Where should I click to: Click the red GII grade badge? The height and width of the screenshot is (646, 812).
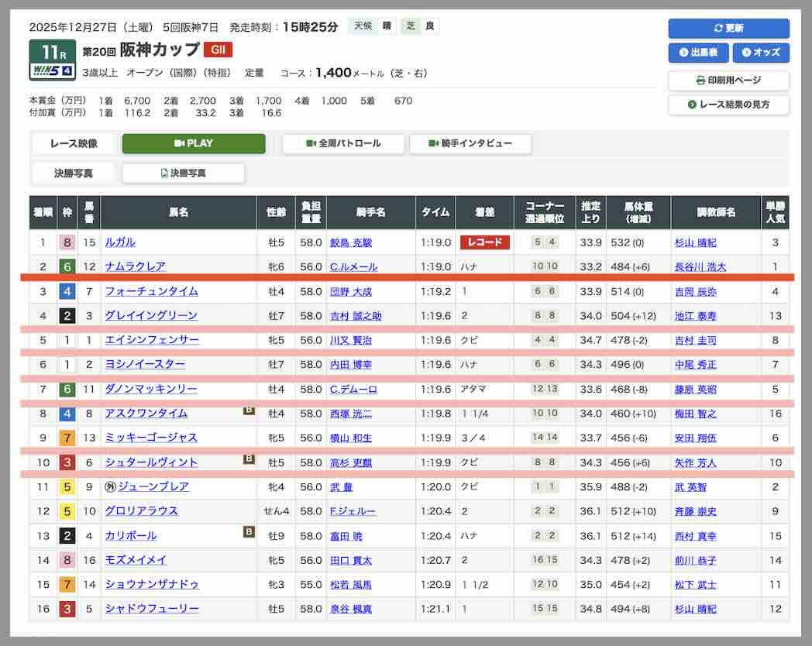pos(218,50)
